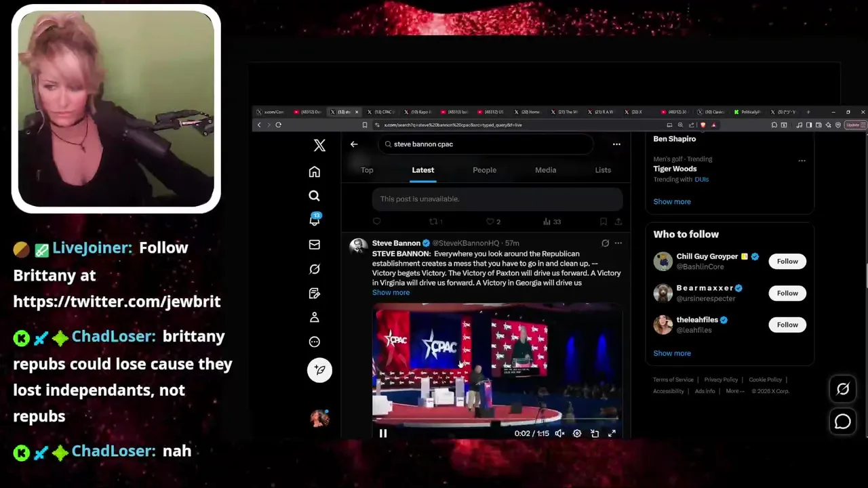
Task: Open Notifications bell with 13 badge
Action: (315, 220)
